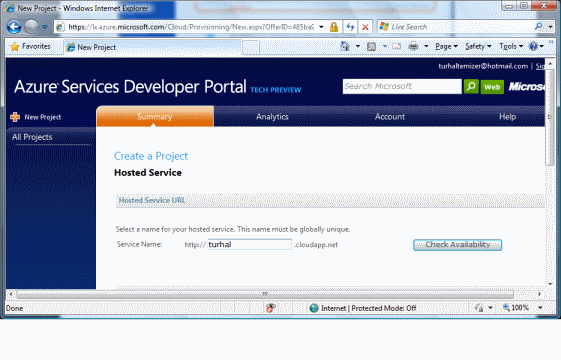Open the Safety menu
The image size is (561, 360).
(x=478, y=46)
